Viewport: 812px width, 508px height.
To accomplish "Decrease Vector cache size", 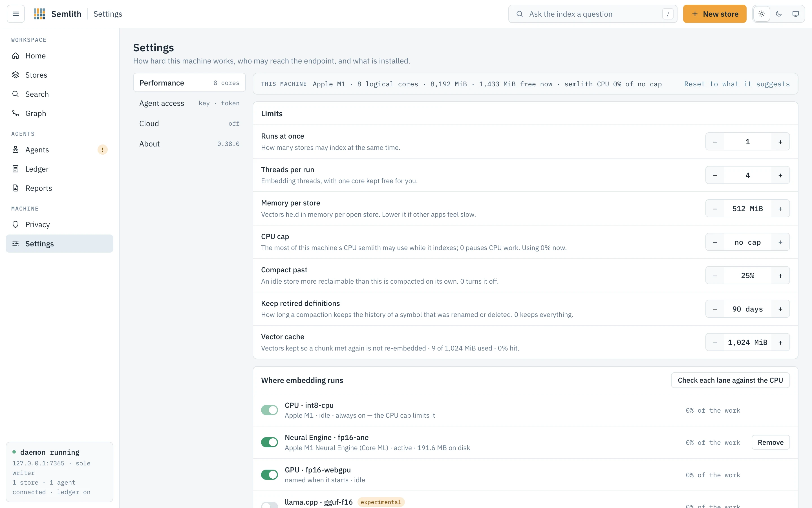I will click(715, 342).
